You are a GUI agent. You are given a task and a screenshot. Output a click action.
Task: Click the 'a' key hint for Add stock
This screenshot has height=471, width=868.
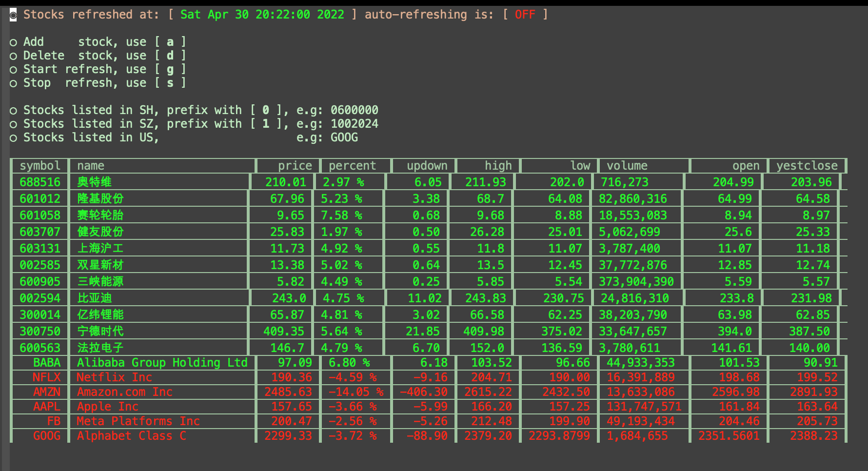click(x=170, y=42)
